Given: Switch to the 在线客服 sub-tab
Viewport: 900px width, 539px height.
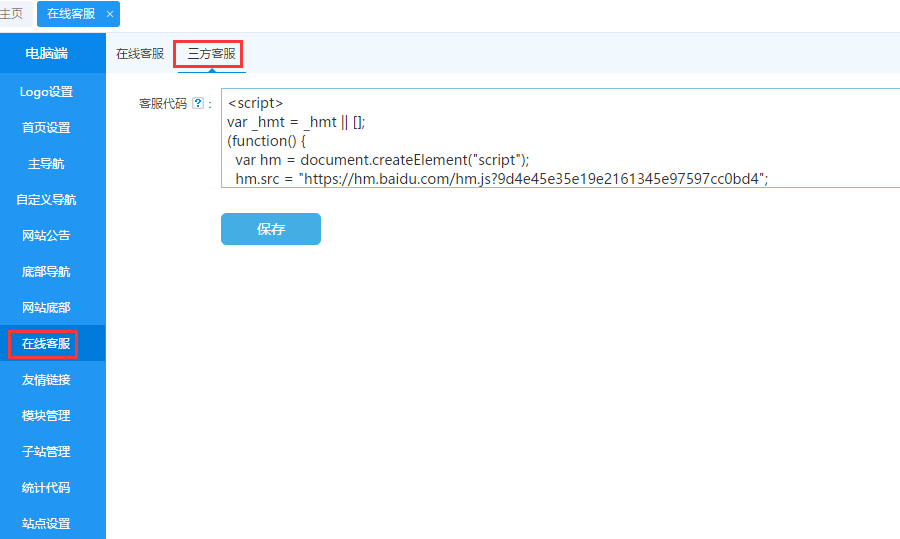Looking at the screenshot, I should 140,54.
